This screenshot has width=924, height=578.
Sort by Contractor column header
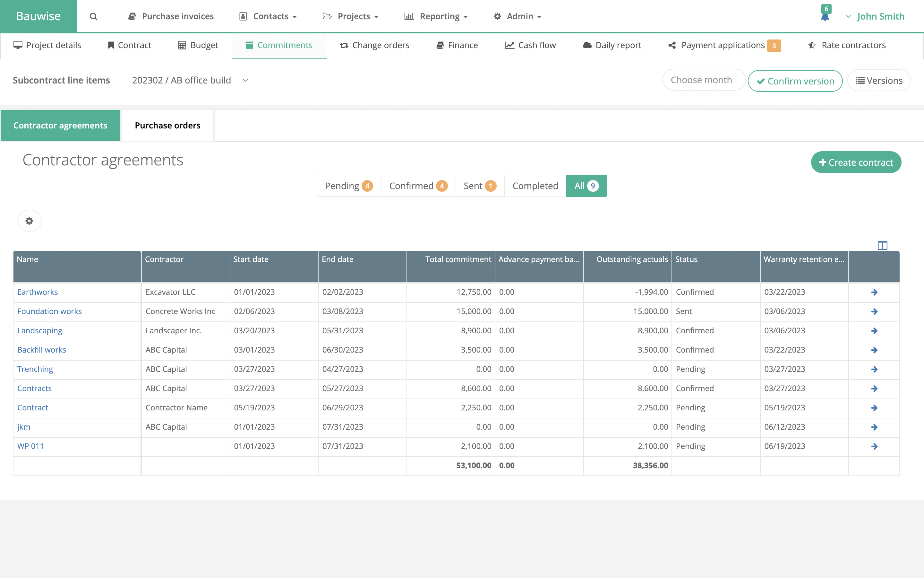(185, 267)
